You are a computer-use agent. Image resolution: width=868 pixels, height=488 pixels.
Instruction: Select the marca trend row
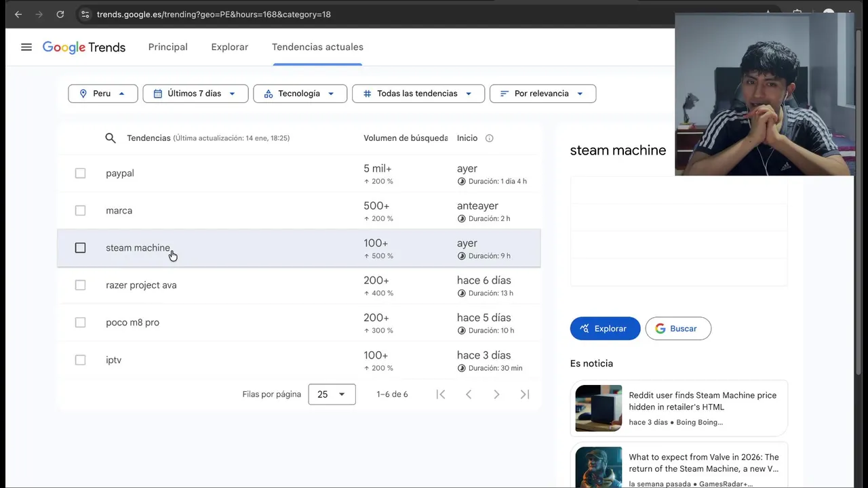(x=298, y=211)
